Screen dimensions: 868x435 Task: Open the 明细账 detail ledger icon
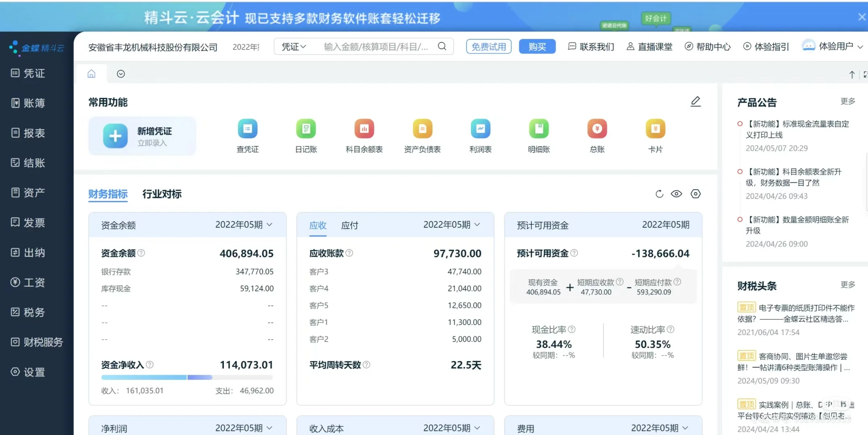[539, 129]
